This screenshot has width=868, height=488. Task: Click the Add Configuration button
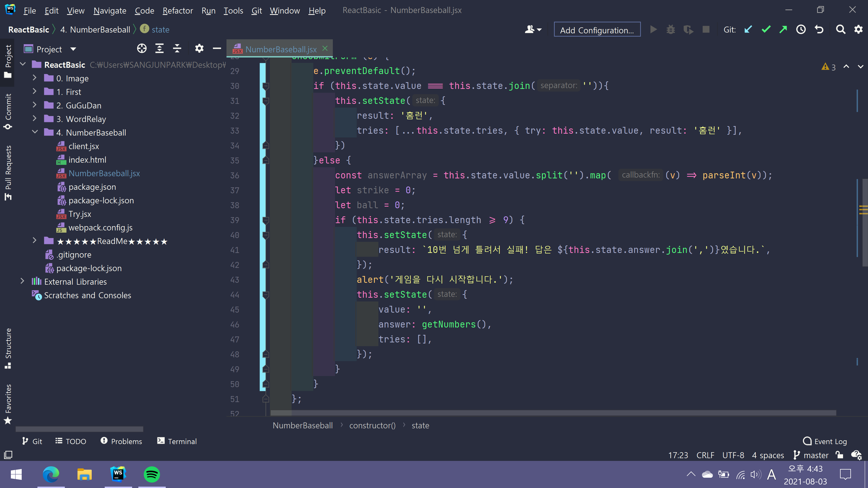tap(597, 30)
